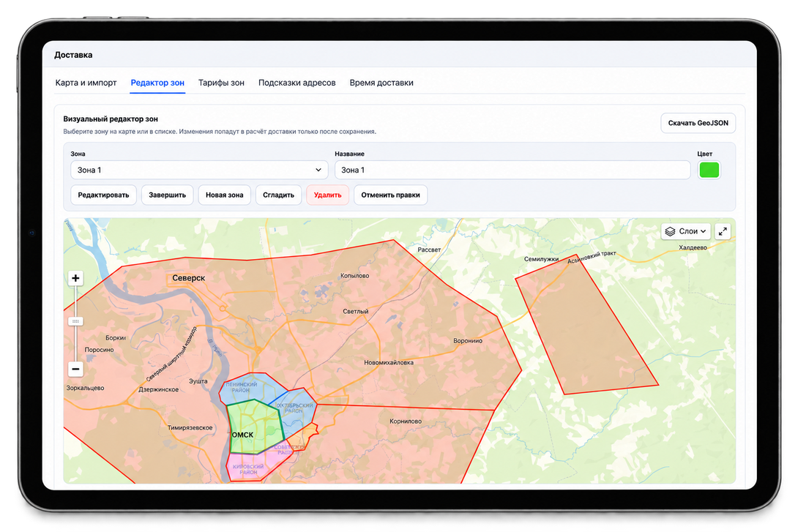
Task: Click the Тимирязевское map label
Action: click(190, 428)
